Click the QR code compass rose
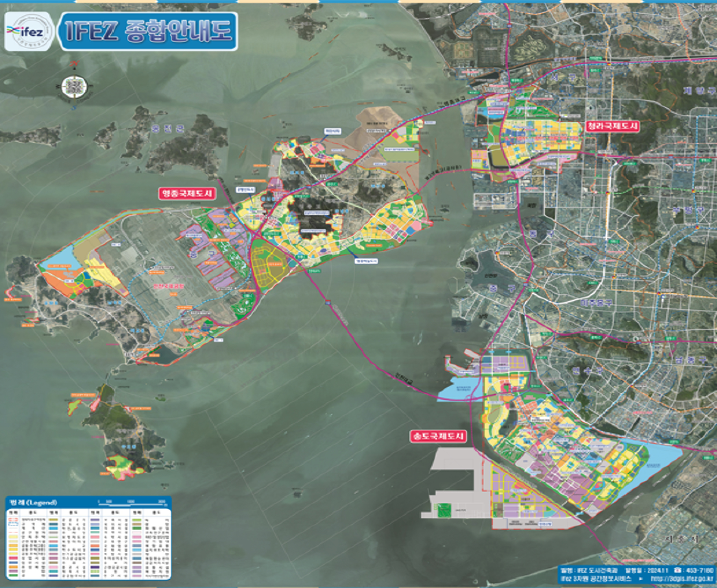Screen dimensions: 717x588 point(74,86)
